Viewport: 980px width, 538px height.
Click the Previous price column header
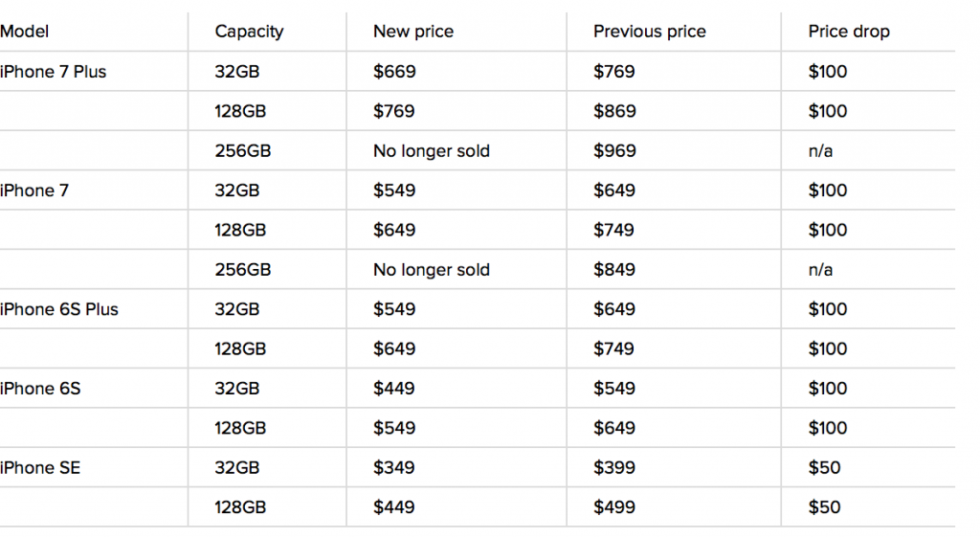pos(649,32)
